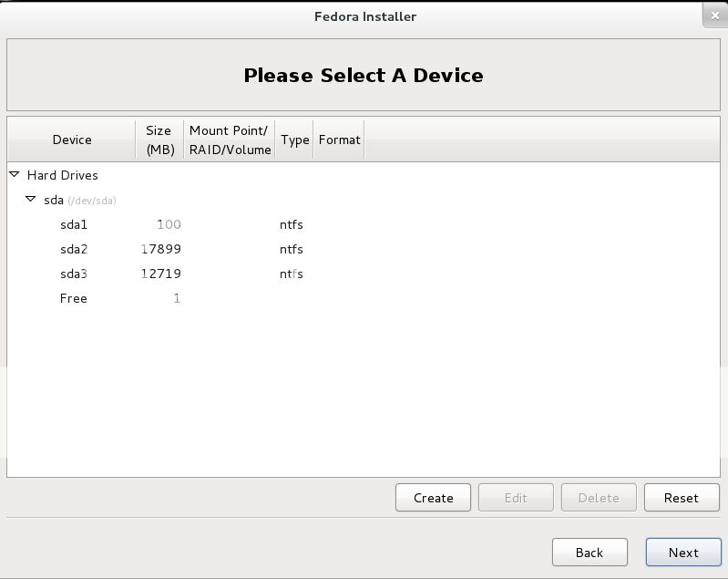Select the sda3 partition row
728x579 pixels.
coord(363,274)
